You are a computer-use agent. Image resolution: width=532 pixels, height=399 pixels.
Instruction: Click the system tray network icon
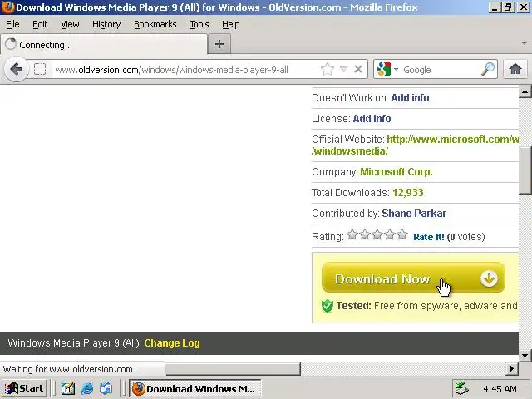tap(462, 388)
